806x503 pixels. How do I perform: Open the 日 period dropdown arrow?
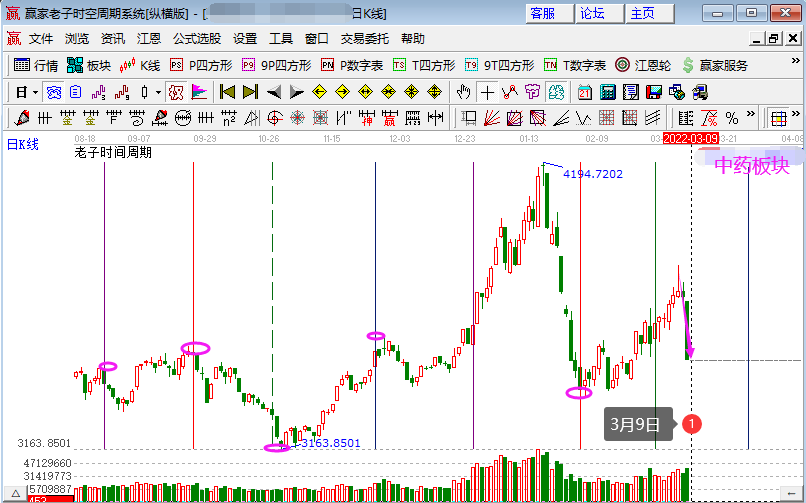coord(35,92)
